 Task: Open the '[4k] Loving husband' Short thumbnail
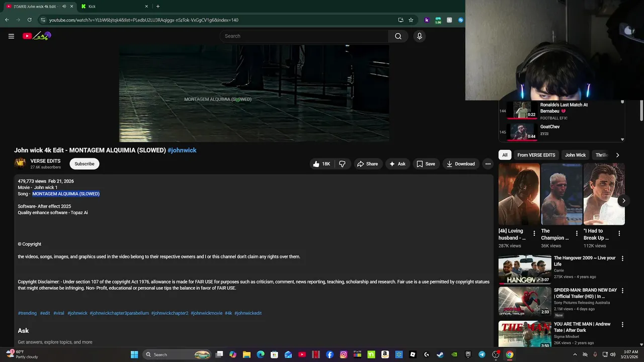[519, 194]
